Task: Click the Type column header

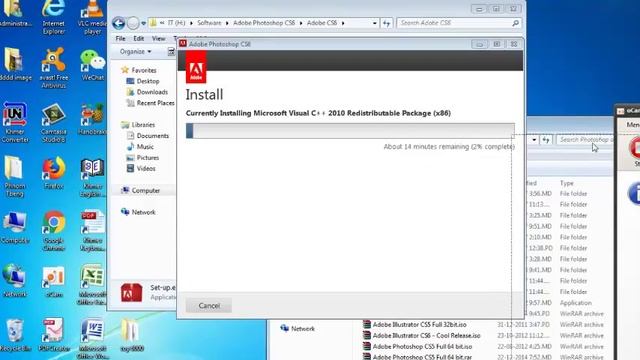Action: pos(567,183)
